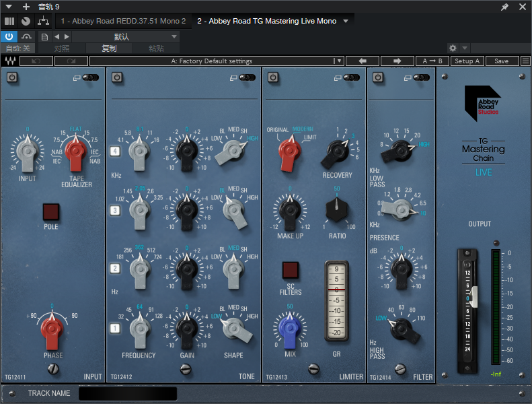Click the Setup A selector

pyautogui.click(x=467, y=61)
